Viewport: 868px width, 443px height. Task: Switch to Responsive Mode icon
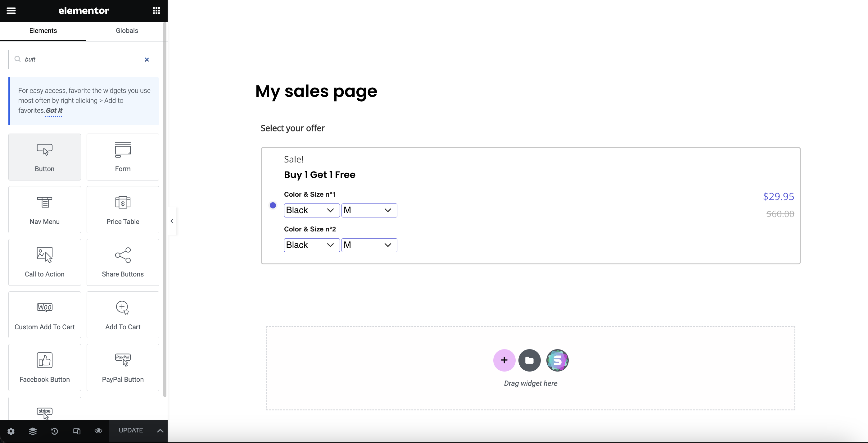coord(76,431)
